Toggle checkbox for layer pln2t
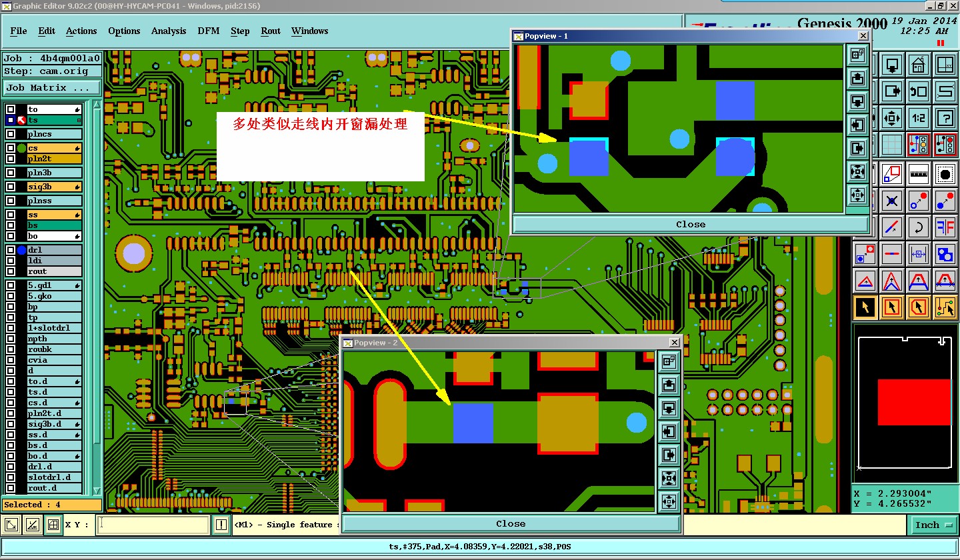 tap(11, 159)
